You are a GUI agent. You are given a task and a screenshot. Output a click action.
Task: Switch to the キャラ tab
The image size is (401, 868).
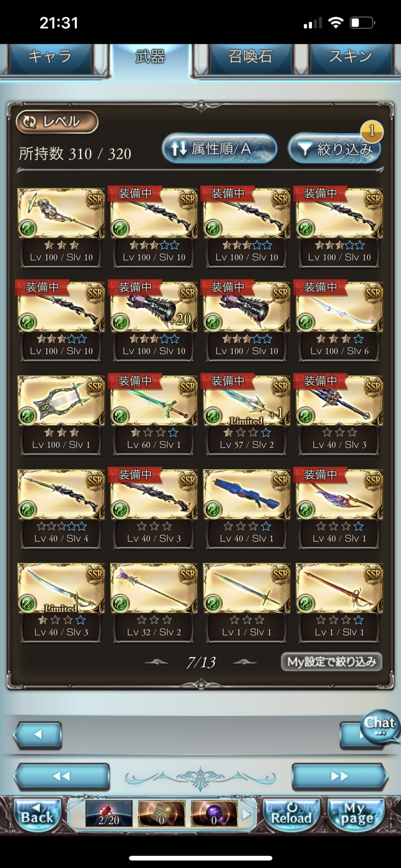pos(50,57)
